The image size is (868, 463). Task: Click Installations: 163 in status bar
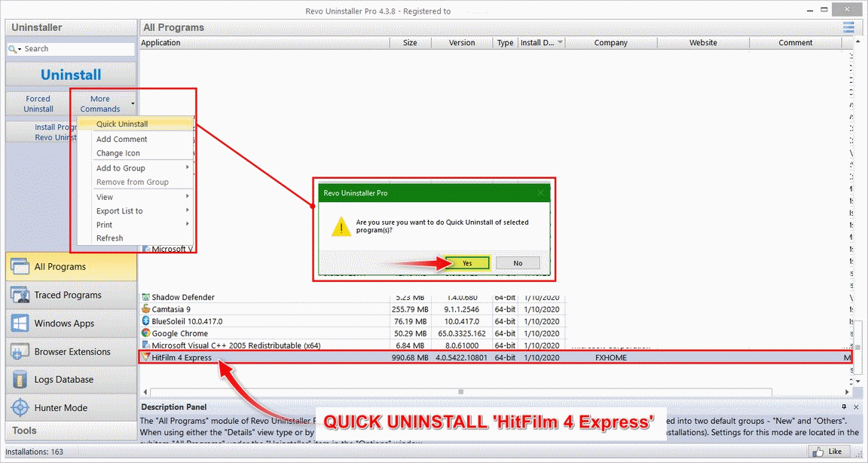35,452
